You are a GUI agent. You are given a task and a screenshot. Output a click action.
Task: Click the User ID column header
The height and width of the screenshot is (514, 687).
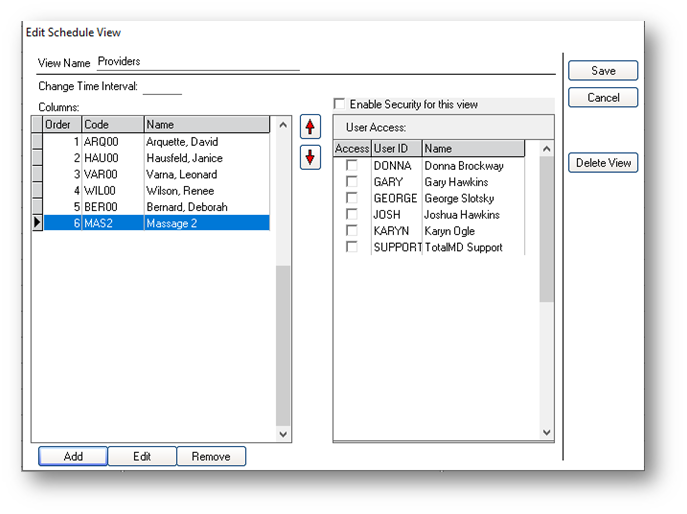(x=397, y=149)
